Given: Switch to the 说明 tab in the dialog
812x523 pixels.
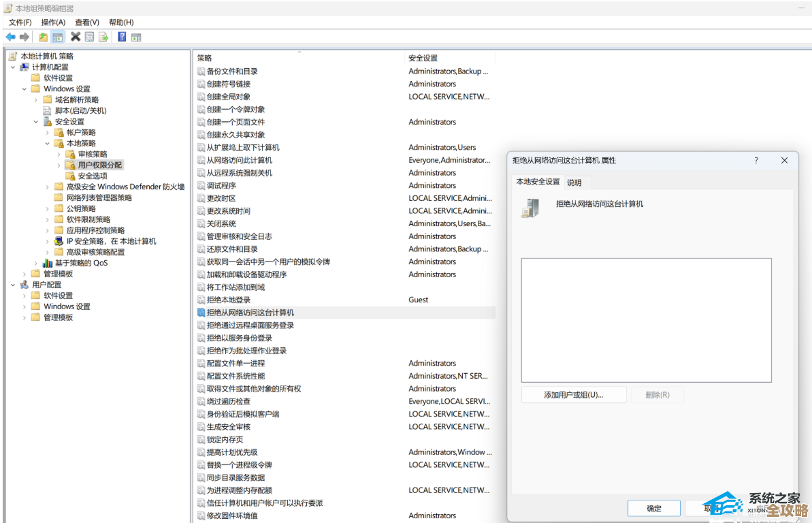Looking at the screenshot, I should 575,182.
